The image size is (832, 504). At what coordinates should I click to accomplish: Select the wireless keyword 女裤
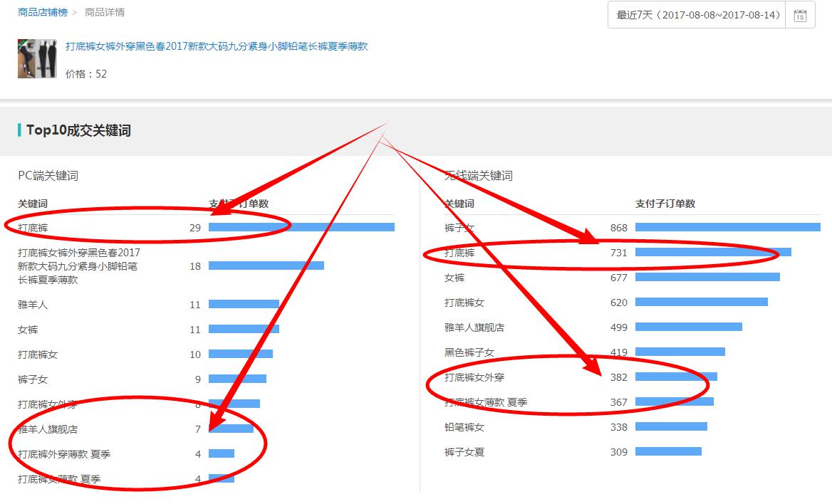454,278
